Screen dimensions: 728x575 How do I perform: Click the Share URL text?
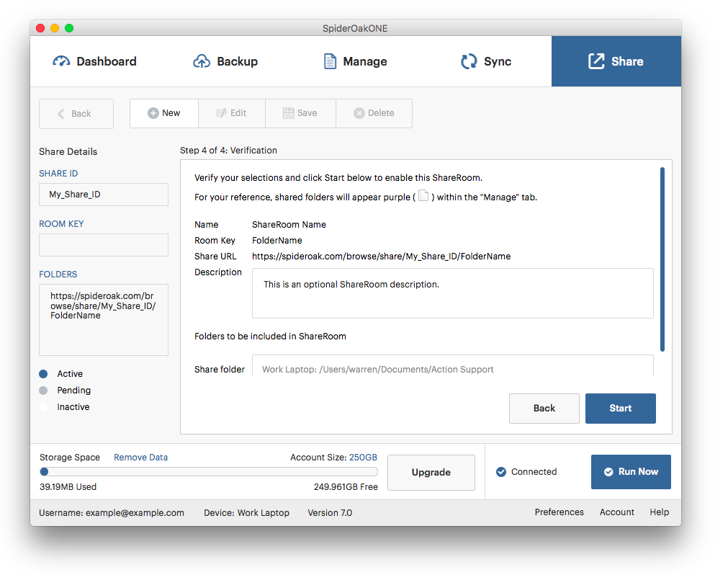(381, 257)
